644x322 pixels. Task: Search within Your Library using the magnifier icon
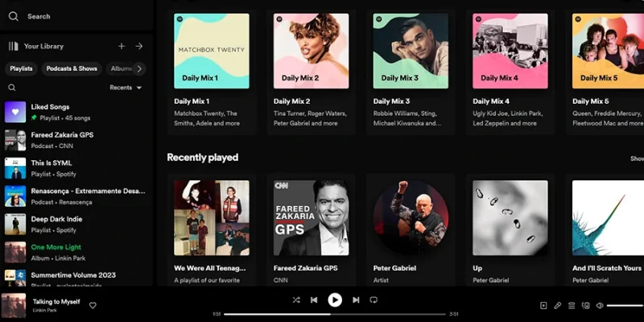(12, 88)
